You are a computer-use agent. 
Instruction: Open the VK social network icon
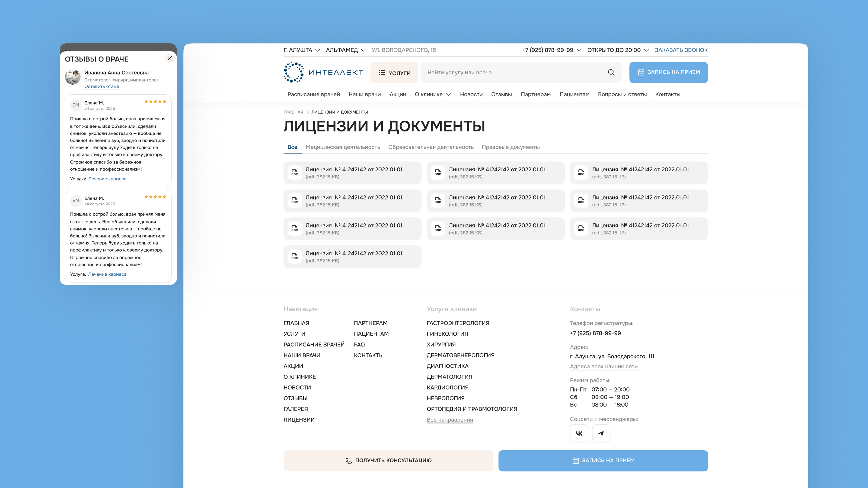(579, 433)
